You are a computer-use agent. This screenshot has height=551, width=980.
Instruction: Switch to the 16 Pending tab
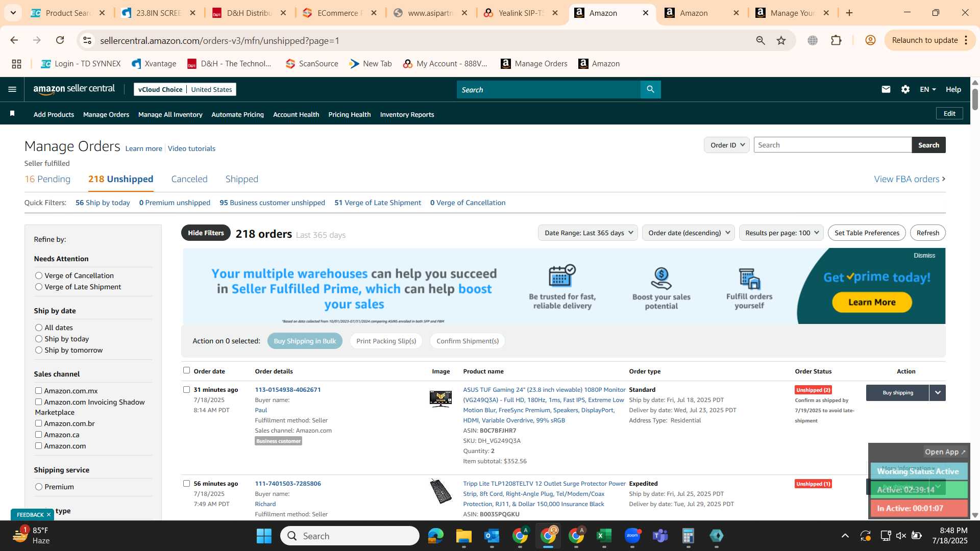(47, 179)
